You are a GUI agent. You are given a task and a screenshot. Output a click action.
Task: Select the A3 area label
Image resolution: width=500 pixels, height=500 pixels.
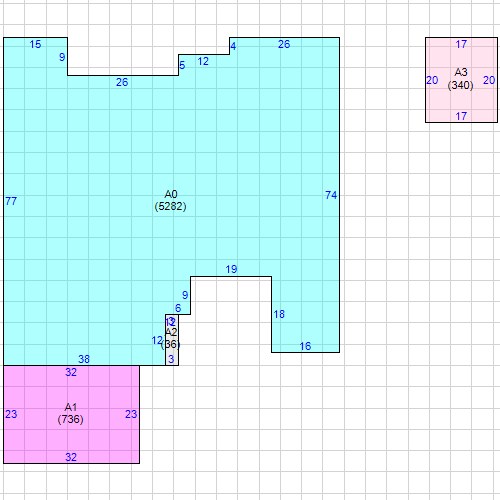coord(461,72)
